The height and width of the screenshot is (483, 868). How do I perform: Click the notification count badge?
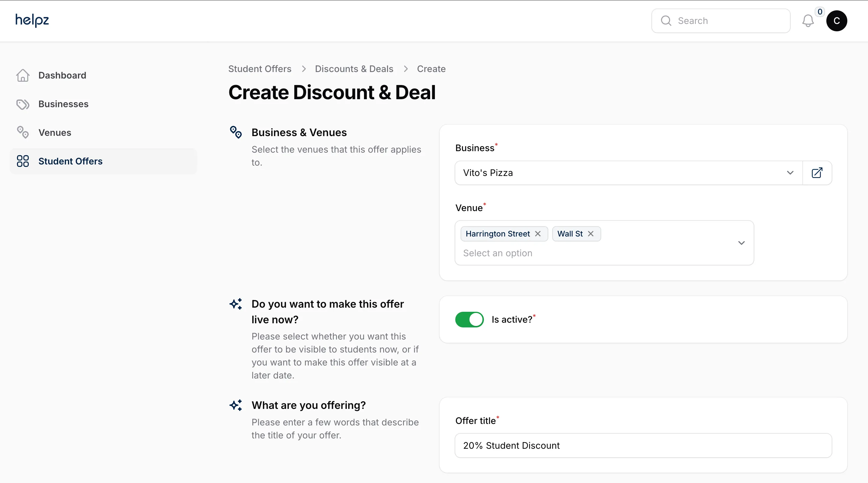[x=820, y=12]
